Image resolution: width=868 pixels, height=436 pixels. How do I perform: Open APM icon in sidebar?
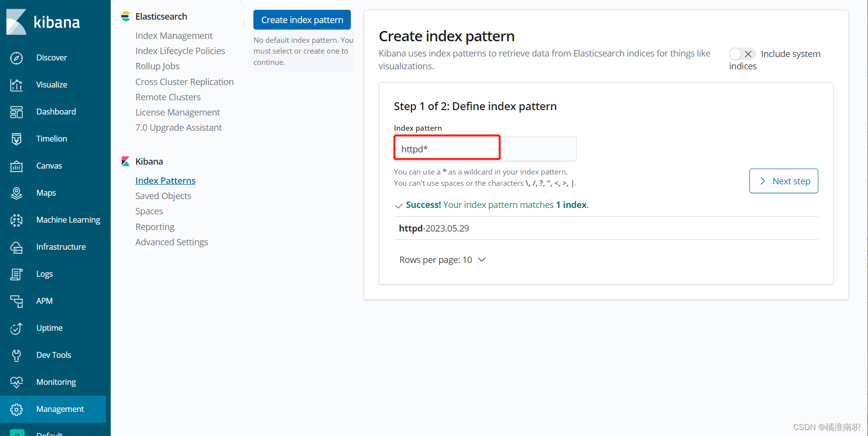[x=16, y=301]
